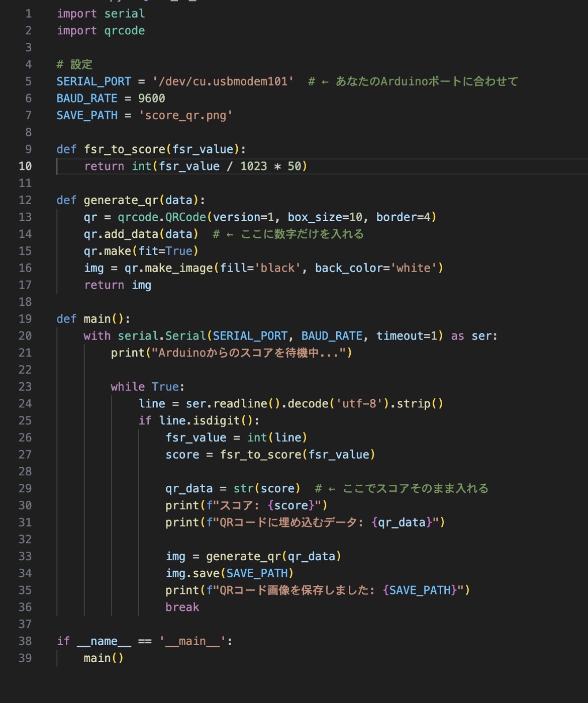The height and width of the screenshot is (703, 588).
Task: Click 'utf-8' string on line 24
Action: click(x=359, y=404)
